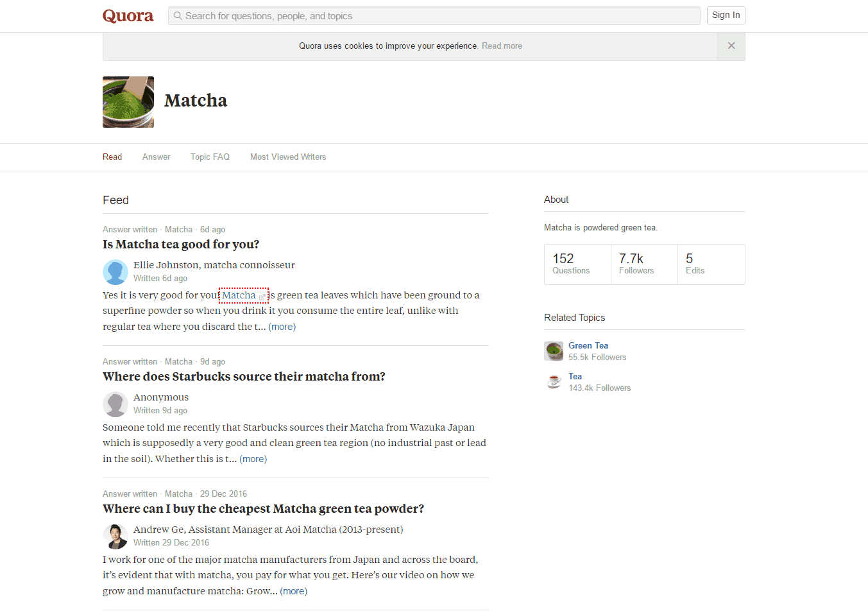The height and width of the screenshot is (611, 868).
Task: Open the Most Viewed Writers tab
Action: click(x=288, y=157)
